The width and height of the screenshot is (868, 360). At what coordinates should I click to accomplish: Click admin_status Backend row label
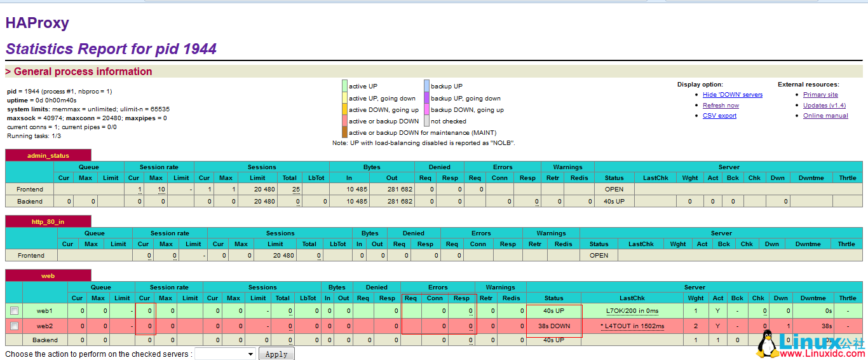[x=30, y=202]
